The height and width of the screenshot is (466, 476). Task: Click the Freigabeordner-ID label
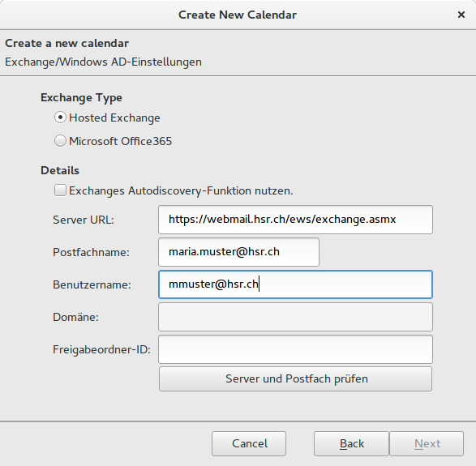click(101, 349)
